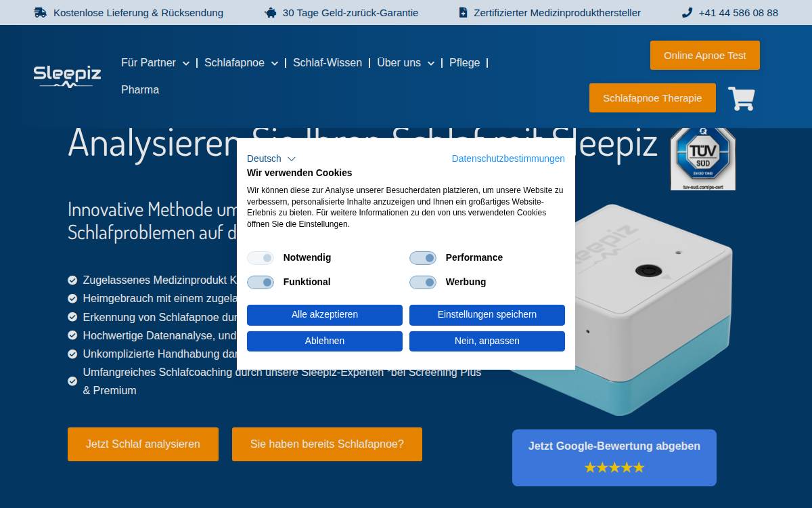Call phone number +41 44 586 08 88

coord(738,12)
